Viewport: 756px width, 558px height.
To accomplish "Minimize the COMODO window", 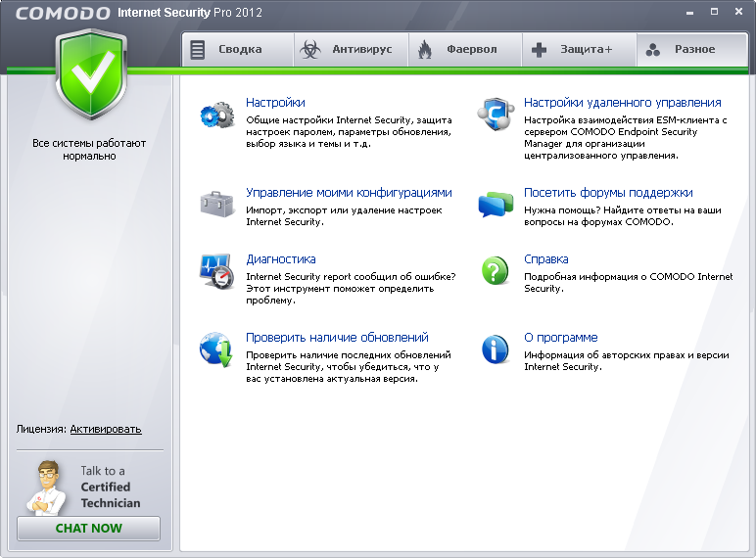I will pyautogui.click(x=690, y=13).
